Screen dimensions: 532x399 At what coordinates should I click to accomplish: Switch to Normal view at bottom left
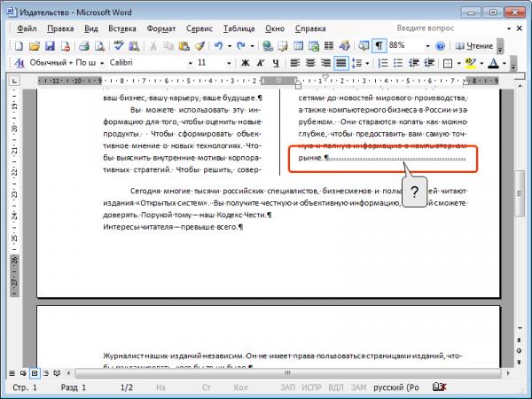point(12,373)
